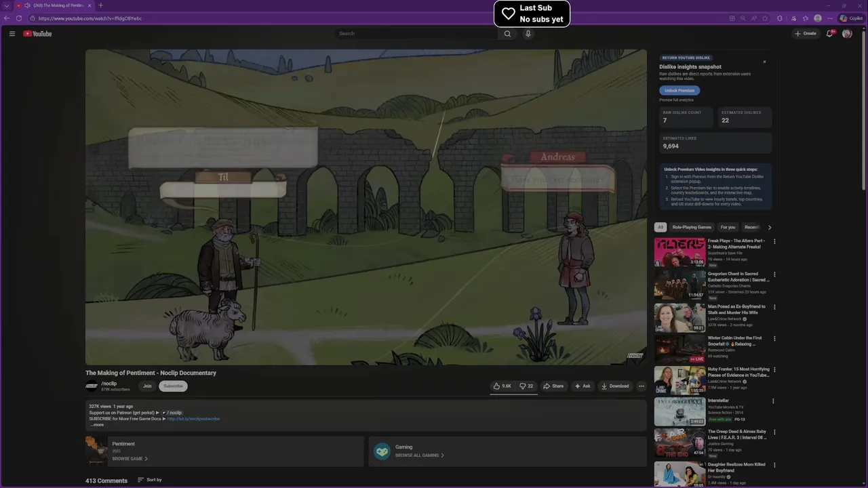The width and height of the screenshot is (868, 488).
Task: Open the bit.ly/noclipsubscribe link
Action: click(x=193, y=419)
